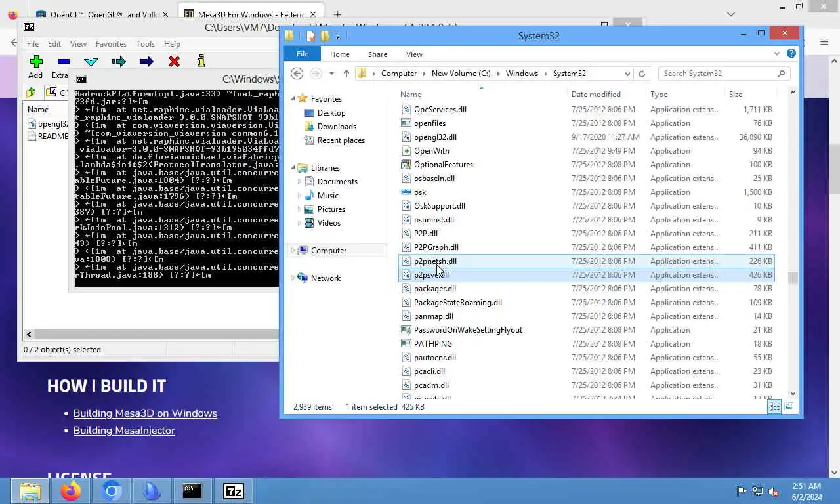Click Windows breadcrumb in address bar
The height and width of the screenshot is (504, 840).
coord(522,73)
